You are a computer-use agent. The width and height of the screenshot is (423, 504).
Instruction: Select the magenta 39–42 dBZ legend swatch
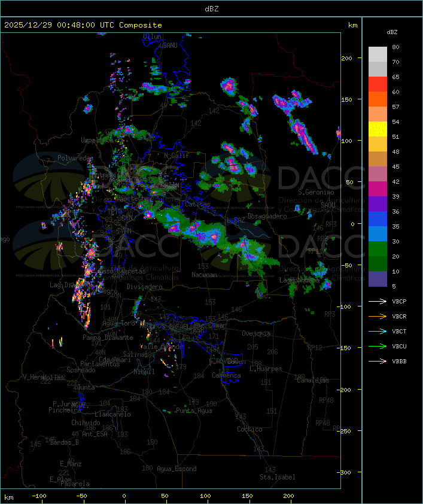(x=378, y=189)
